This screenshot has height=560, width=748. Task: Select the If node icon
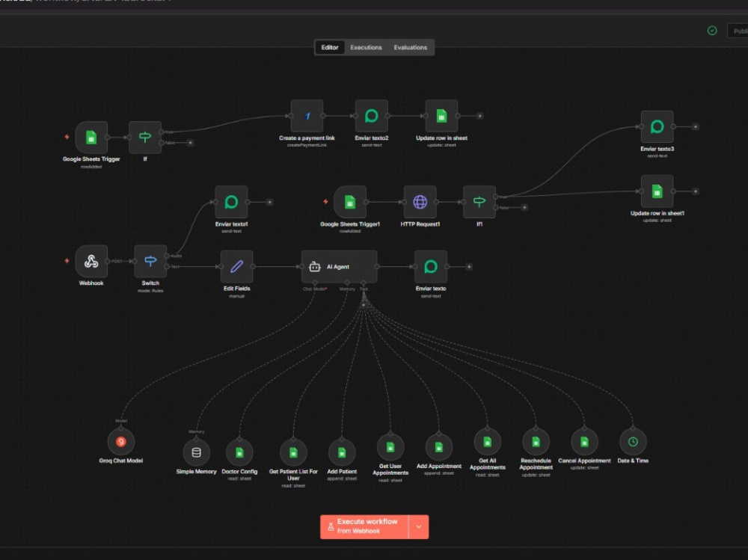(145, 138)
